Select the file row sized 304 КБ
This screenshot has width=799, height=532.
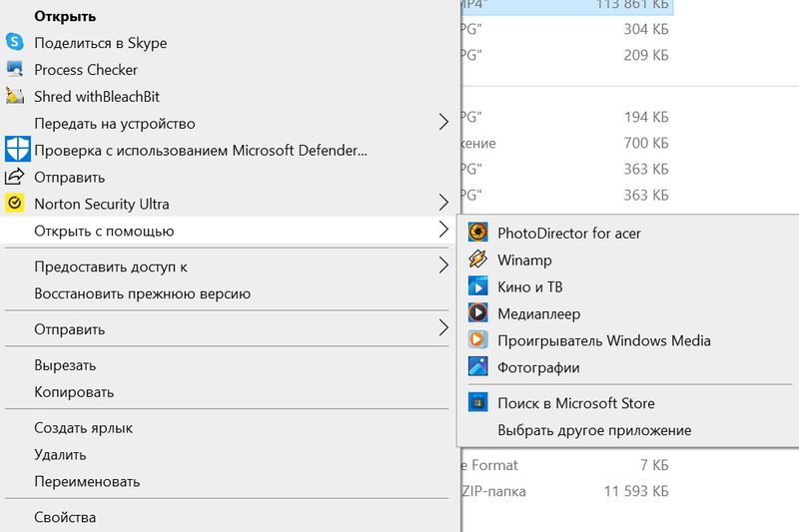pos(567,29)
